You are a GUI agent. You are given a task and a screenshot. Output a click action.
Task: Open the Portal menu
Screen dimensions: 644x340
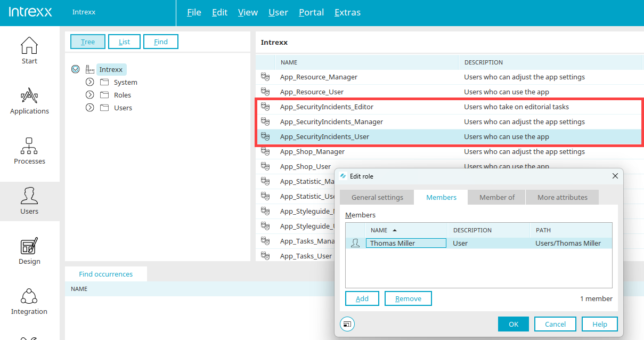coord(311,12)
